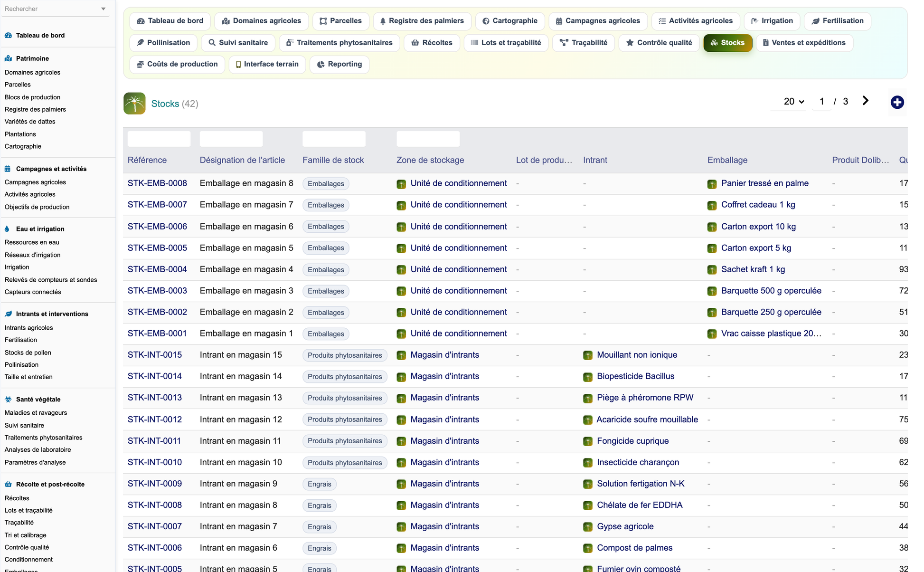Click icon beside Chélate de fer EDDHA
The image size is (924, 572).
[588, 505]
